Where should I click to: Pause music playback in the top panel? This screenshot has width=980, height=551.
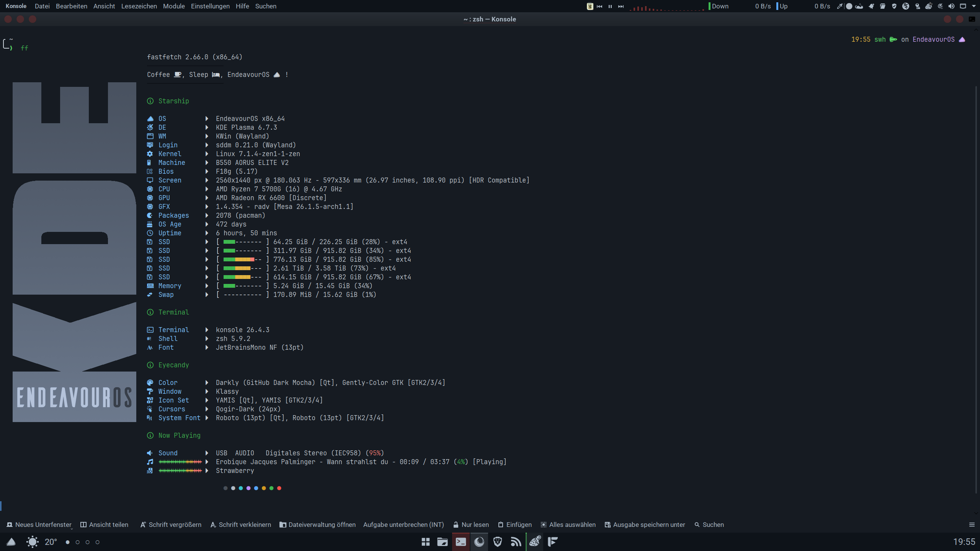[x=610, y=6]
